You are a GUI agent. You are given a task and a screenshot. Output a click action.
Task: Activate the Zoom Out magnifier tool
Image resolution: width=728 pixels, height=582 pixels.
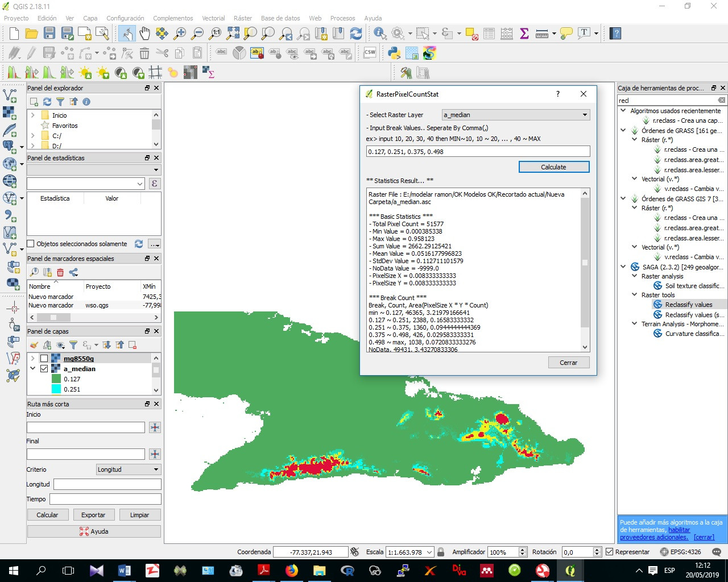pos(197,34)
